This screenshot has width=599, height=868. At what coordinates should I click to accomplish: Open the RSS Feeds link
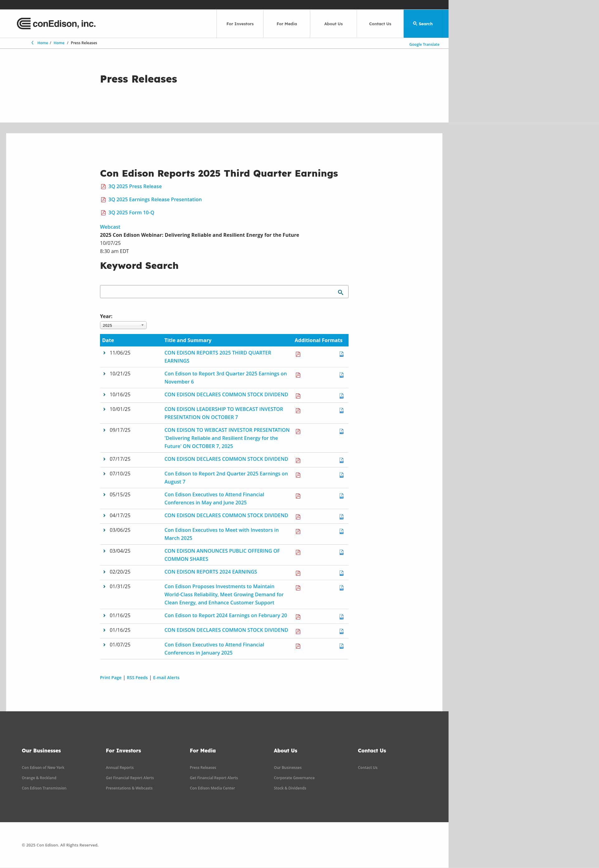click(x=137, y=678)
